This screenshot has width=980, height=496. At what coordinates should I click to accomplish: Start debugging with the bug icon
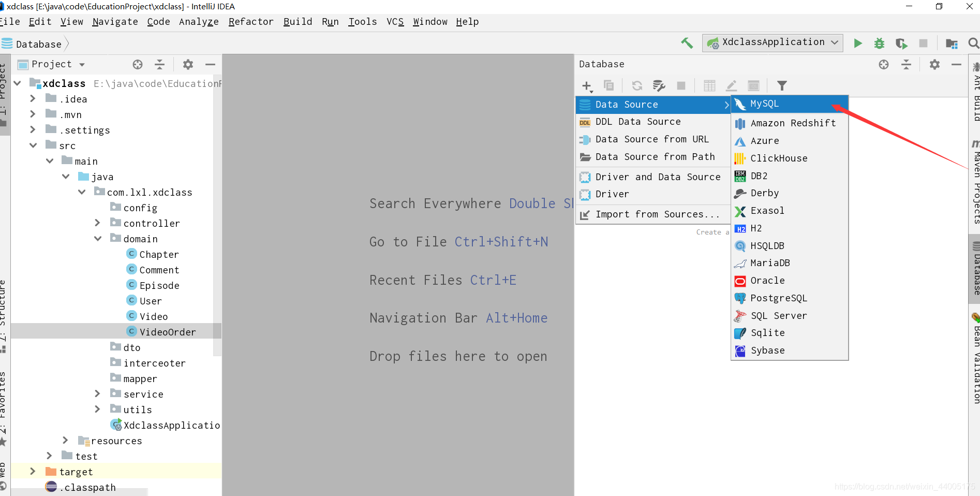point(879,43)
